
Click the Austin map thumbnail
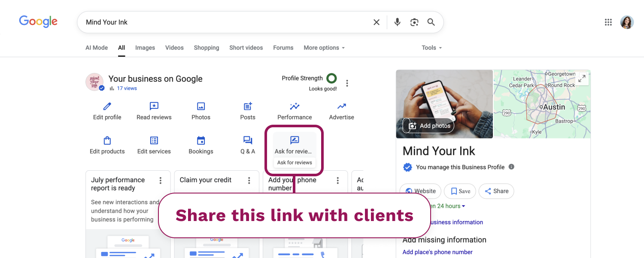(x=542, y=104)
